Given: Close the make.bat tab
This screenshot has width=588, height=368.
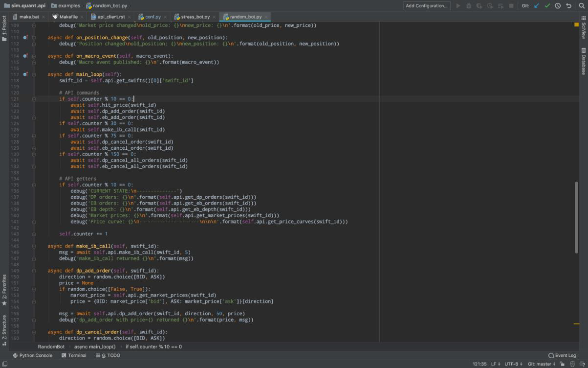Looking at the screenshot, I should pyautogui.click(x=44, y=17).
